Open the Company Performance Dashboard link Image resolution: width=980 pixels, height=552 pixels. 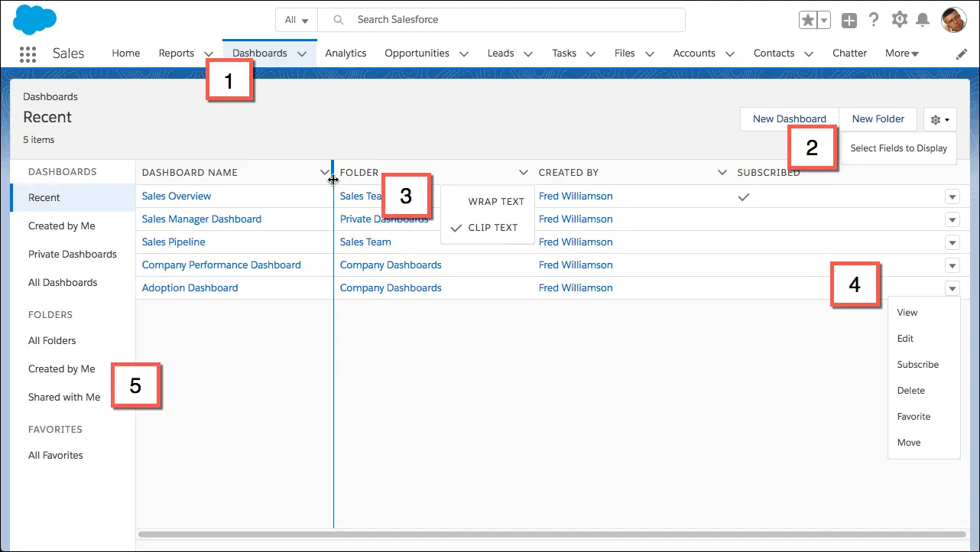[x=222, y=265]
